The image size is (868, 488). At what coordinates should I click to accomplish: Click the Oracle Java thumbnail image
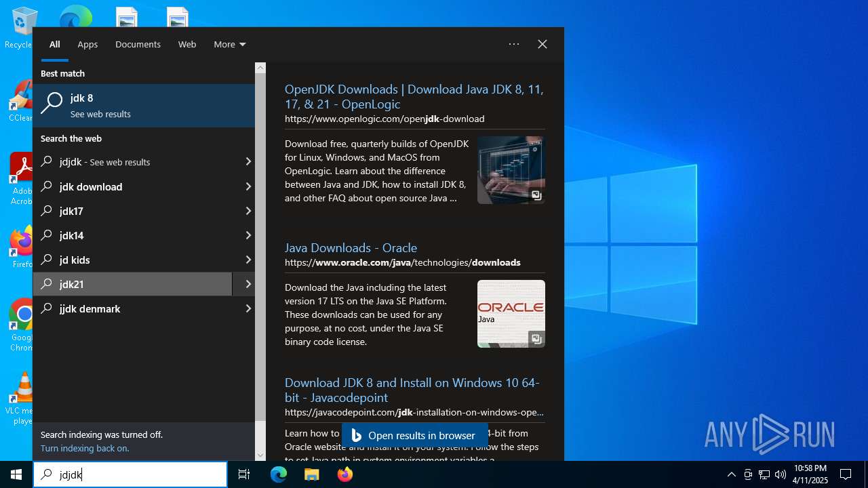point(511,314)
